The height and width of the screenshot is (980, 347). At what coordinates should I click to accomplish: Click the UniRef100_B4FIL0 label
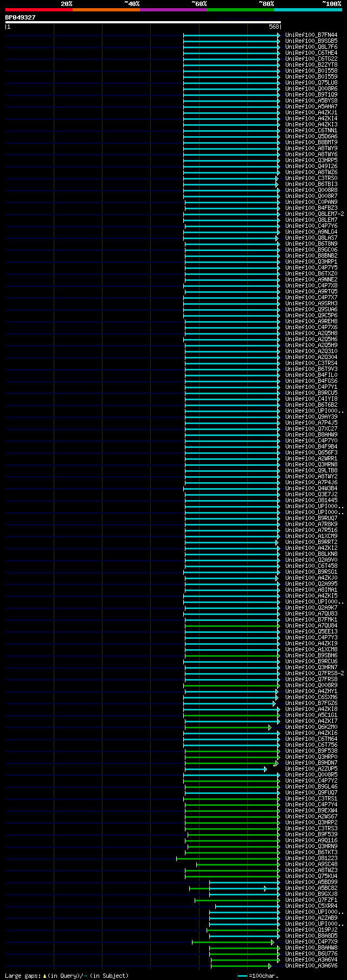[311, 375]
